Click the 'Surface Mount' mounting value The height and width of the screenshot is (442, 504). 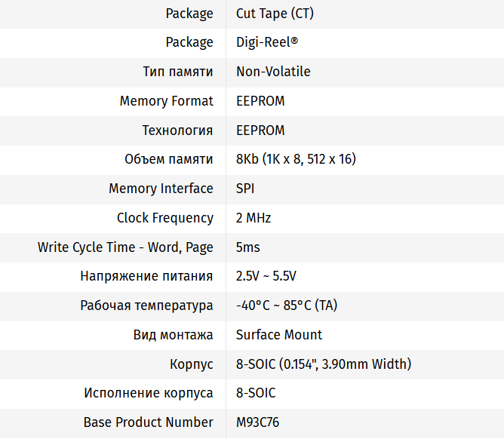coord(279,335)
